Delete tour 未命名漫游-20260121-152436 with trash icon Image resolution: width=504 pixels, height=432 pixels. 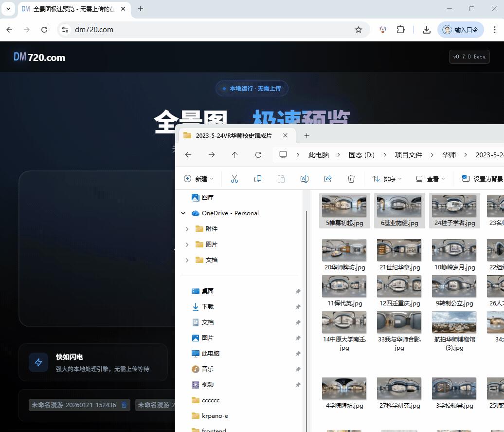(124, 405)
